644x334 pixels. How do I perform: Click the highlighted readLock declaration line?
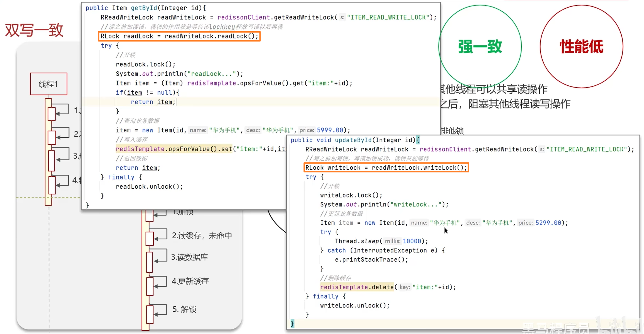(179, 36)
